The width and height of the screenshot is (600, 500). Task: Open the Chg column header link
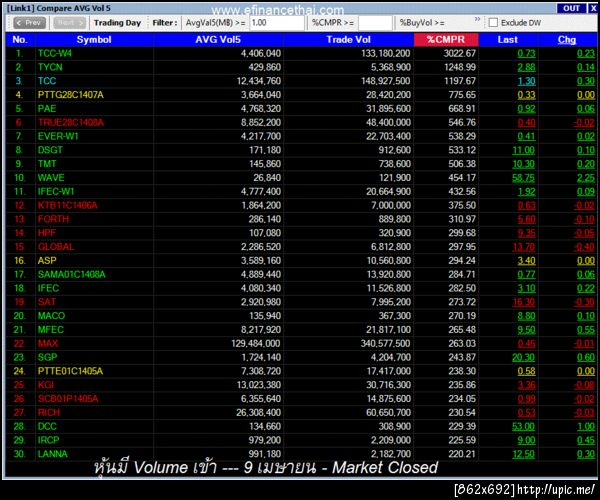567,40
